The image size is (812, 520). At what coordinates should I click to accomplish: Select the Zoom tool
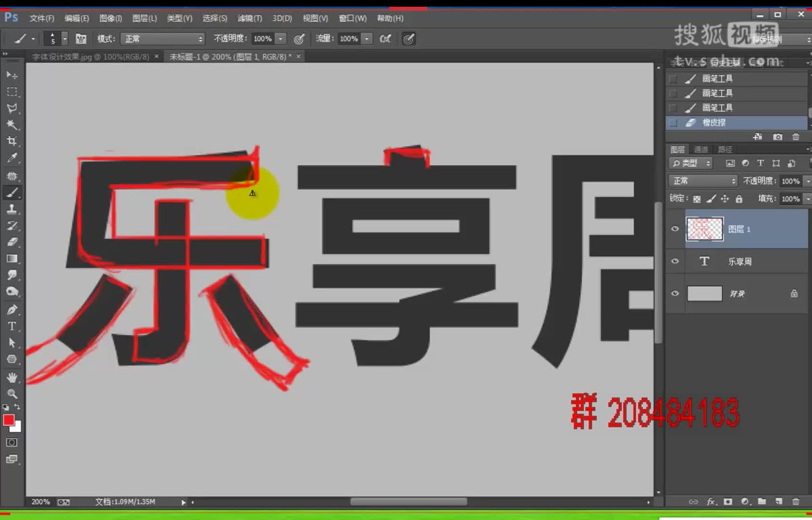pyautogui.click(x=12, y=393)
